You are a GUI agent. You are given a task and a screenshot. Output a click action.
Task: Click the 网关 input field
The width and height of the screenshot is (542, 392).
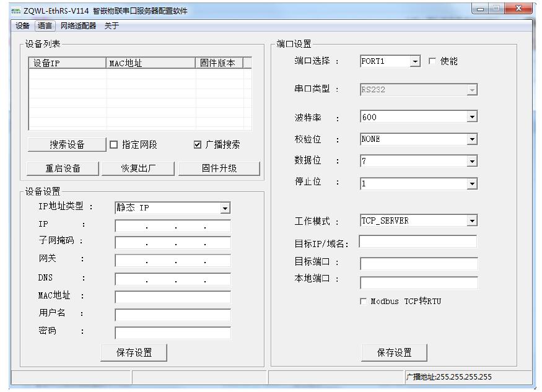(x=172, y=261)
